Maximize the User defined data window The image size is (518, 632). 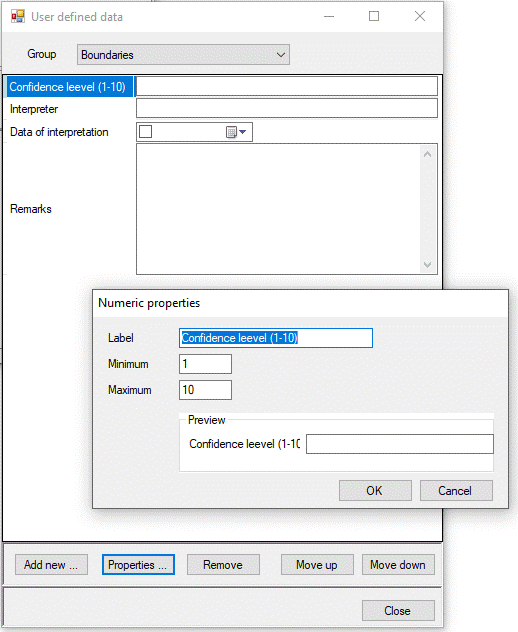click(x=374, y=16)
